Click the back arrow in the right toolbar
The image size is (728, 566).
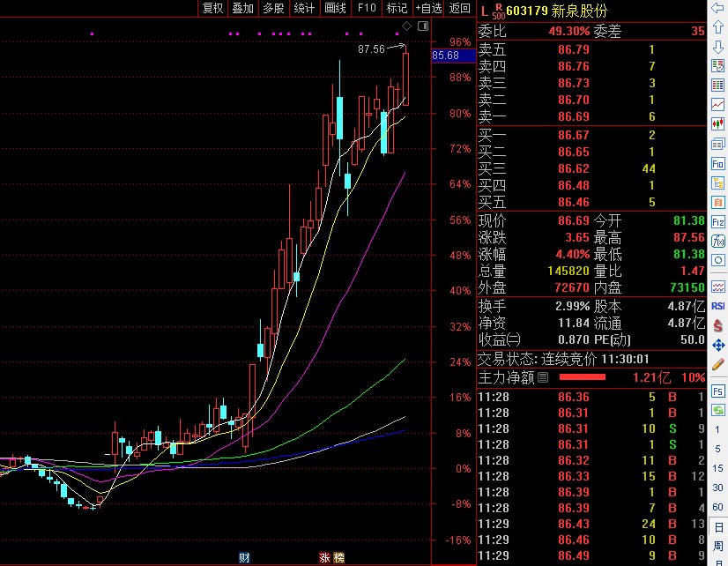717,7
